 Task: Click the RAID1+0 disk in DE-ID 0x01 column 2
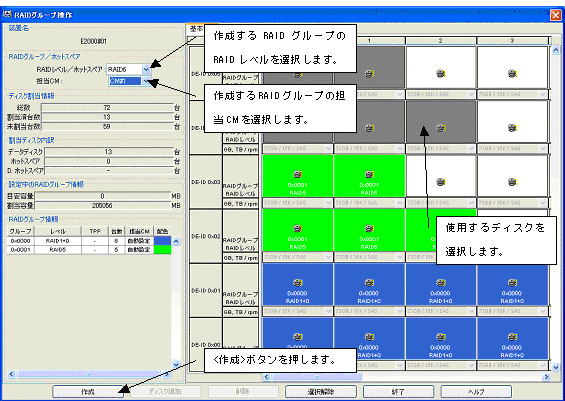[x=441, y=285]
